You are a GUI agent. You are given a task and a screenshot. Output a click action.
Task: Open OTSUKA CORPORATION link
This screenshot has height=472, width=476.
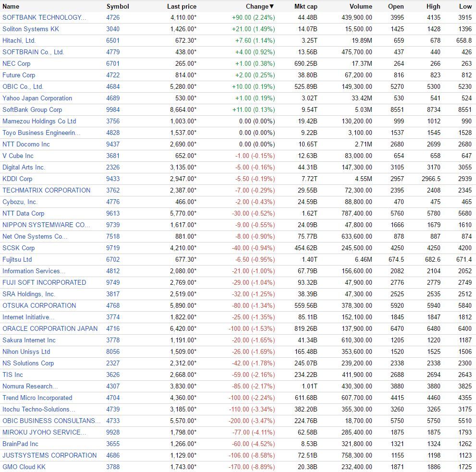pyautogui.click(x=39, y=306)
